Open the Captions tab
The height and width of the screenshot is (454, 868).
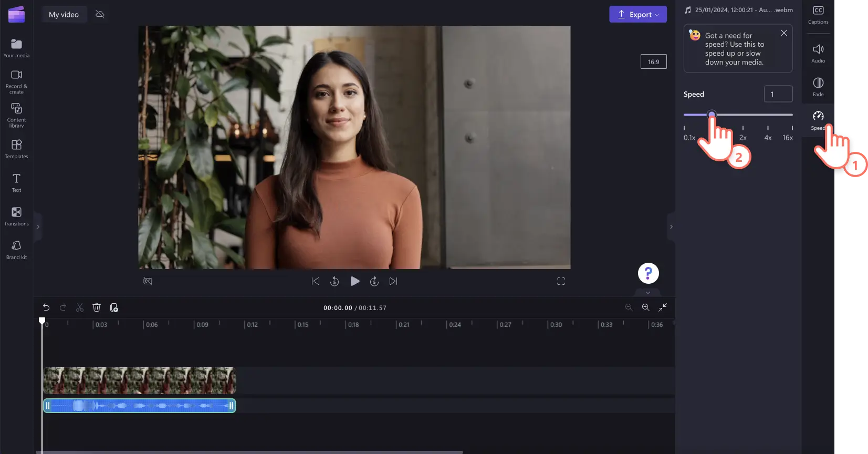[x=818, y=15]
